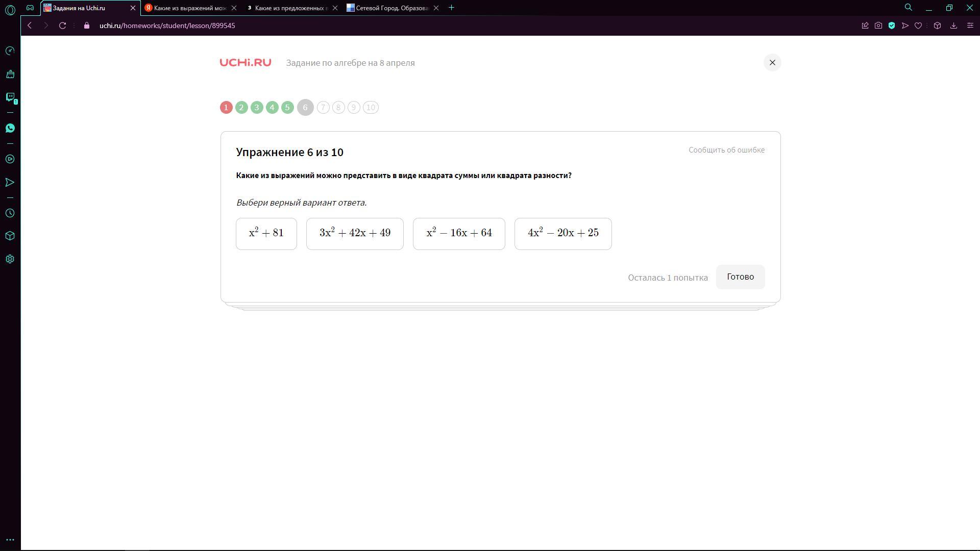
Task: Go to exercise 3 circle
Action: coord(257,108)
